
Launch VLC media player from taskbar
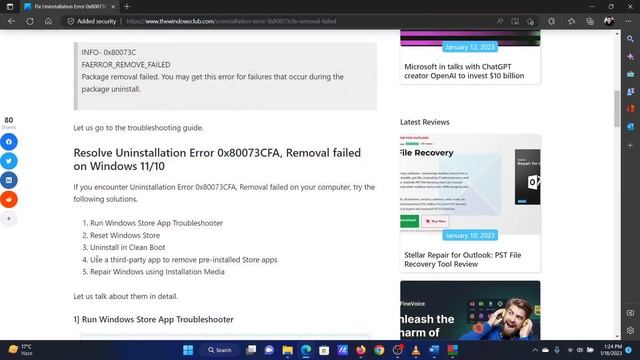tap(416, 350)
